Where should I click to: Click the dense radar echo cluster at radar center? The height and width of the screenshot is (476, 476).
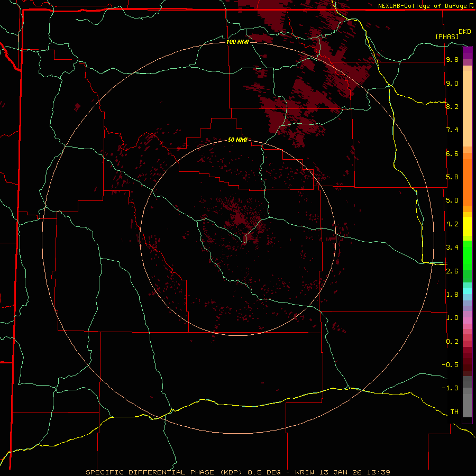tap(240, 218)
